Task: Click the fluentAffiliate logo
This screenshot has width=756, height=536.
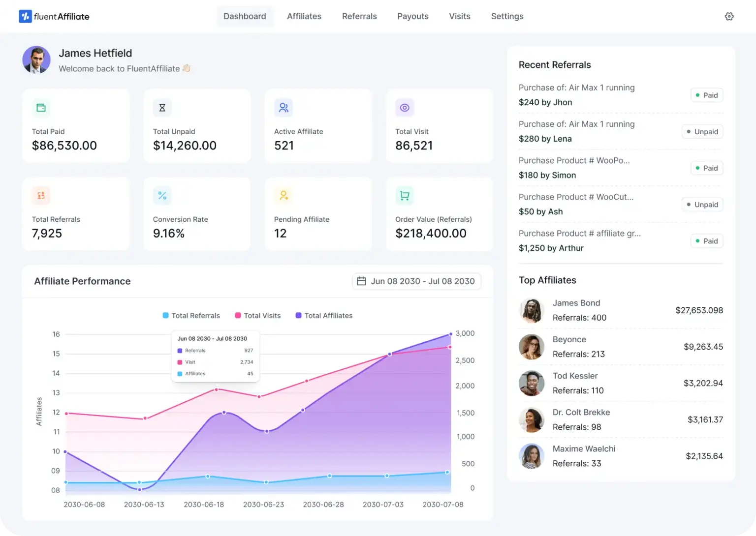Action: 54,16
